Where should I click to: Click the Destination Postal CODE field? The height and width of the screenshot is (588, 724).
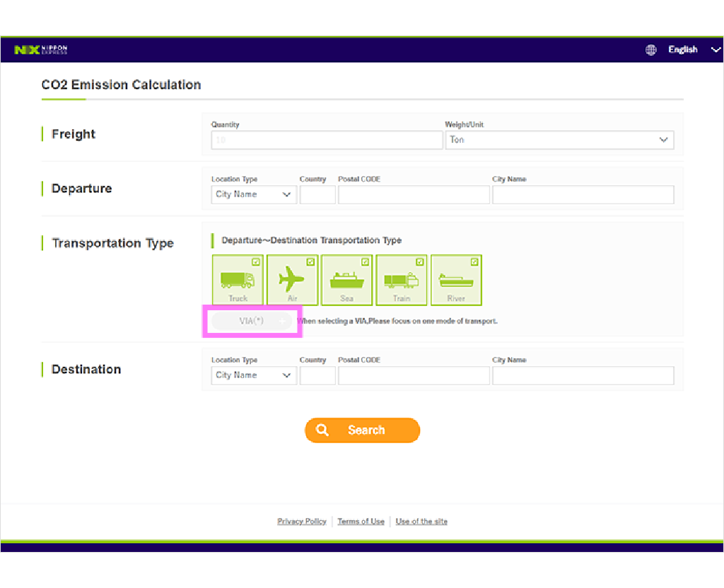click(414, 375)
